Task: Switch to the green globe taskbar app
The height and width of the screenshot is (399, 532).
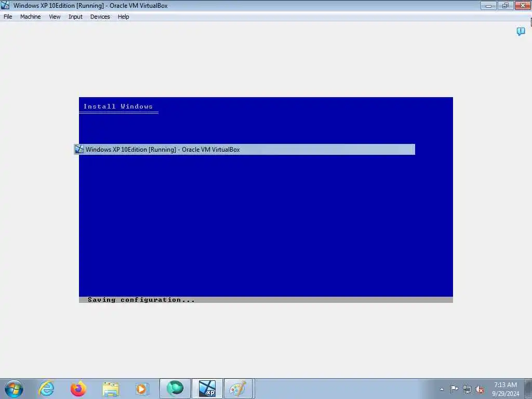Action: tap(175, 389)
